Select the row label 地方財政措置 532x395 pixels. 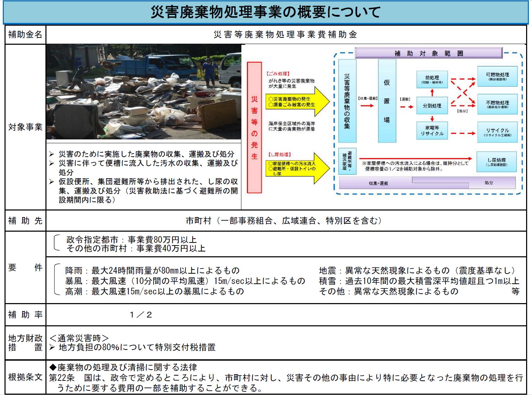25,343
